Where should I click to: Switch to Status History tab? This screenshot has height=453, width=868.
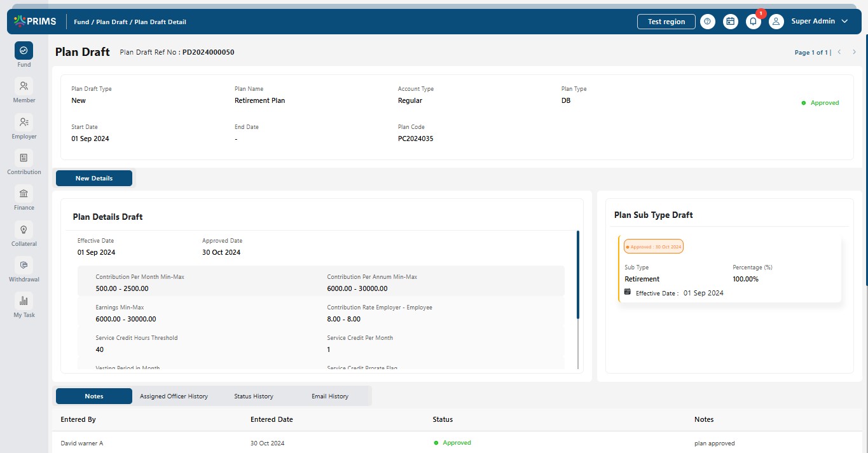click(x=253, y=396)
